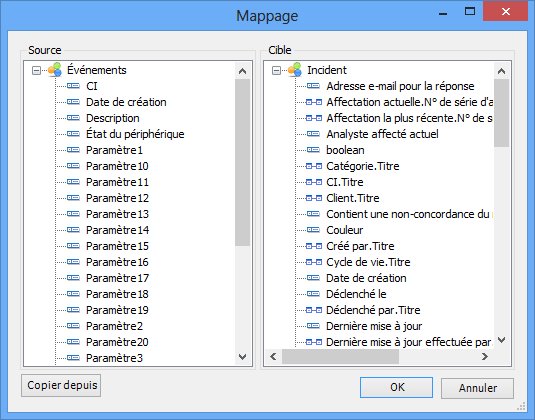
Task: Confirm the mapping with OK
Action: click(x=396, y=388)
